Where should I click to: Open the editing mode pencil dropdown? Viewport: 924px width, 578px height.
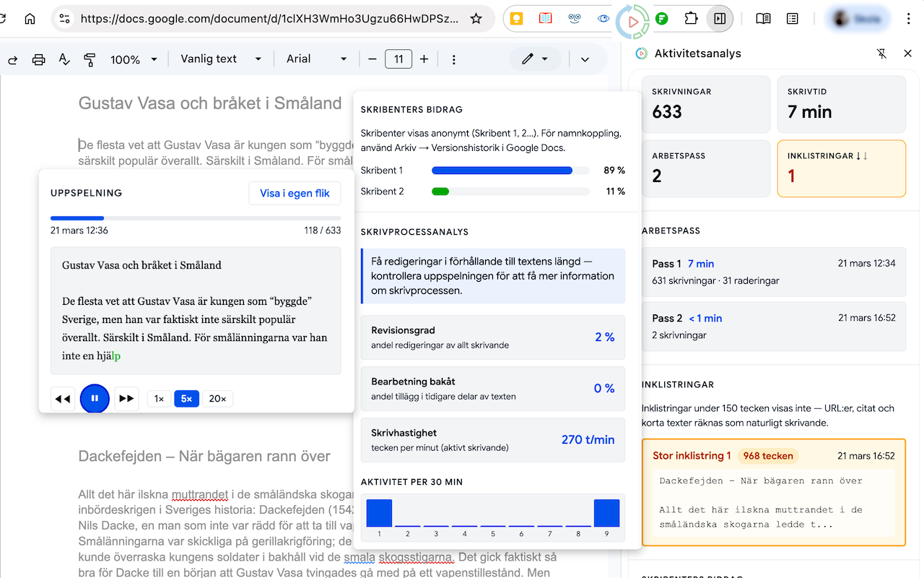(535, 59)
